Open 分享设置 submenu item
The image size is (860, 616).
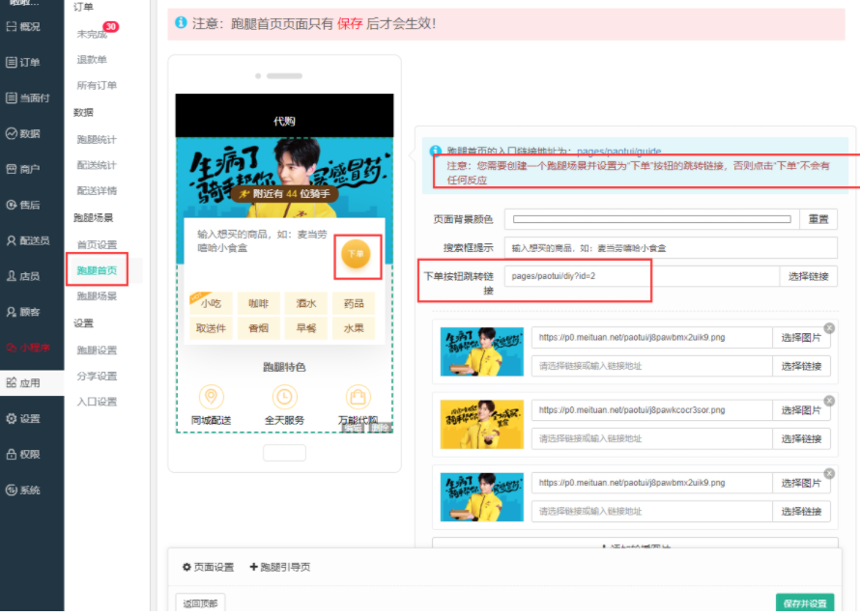tap(97, 376)
